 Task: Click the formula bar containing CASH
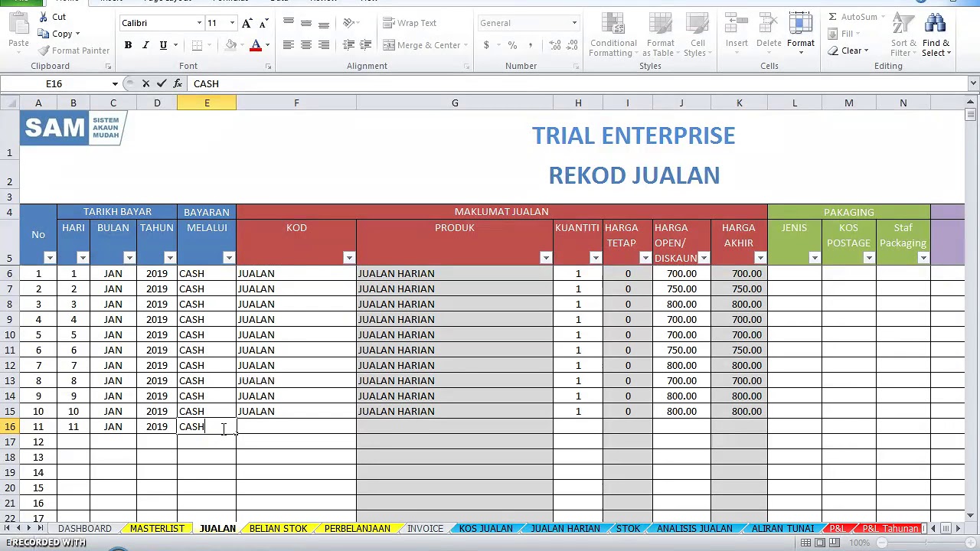coord(578,83)
